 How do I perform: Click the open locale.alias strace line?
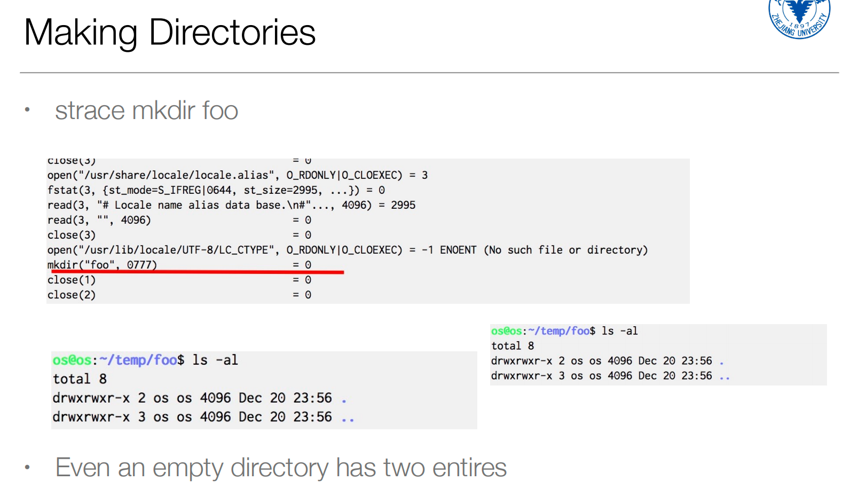(x=238, y=175)
